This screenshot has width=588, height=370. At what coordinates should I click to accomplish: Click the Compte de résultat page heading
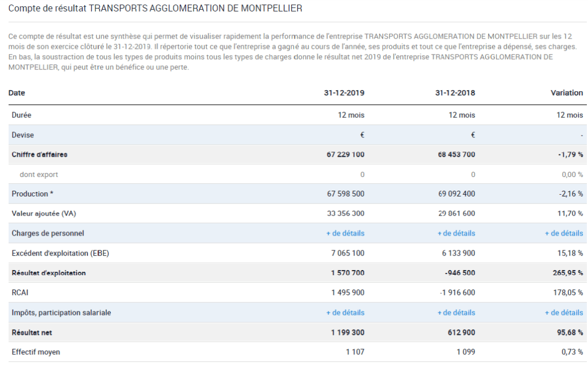click(155, 9)
